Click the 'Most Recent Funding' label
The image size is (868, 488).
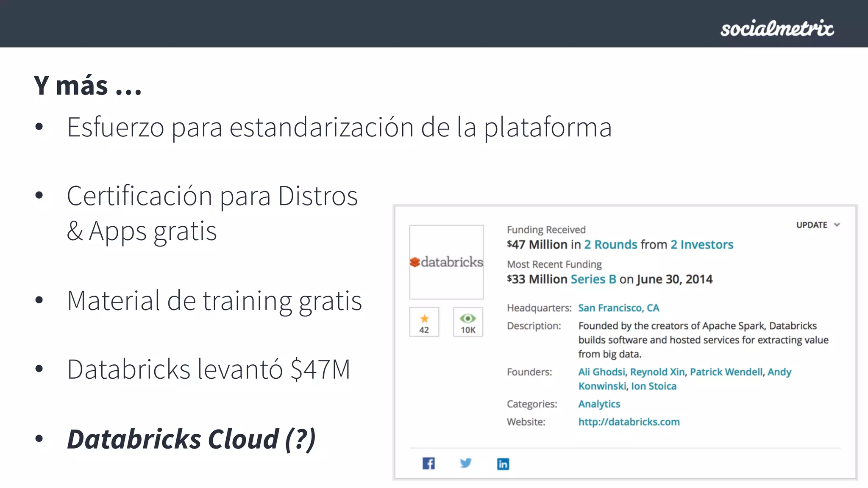click(x=554, y=264)
